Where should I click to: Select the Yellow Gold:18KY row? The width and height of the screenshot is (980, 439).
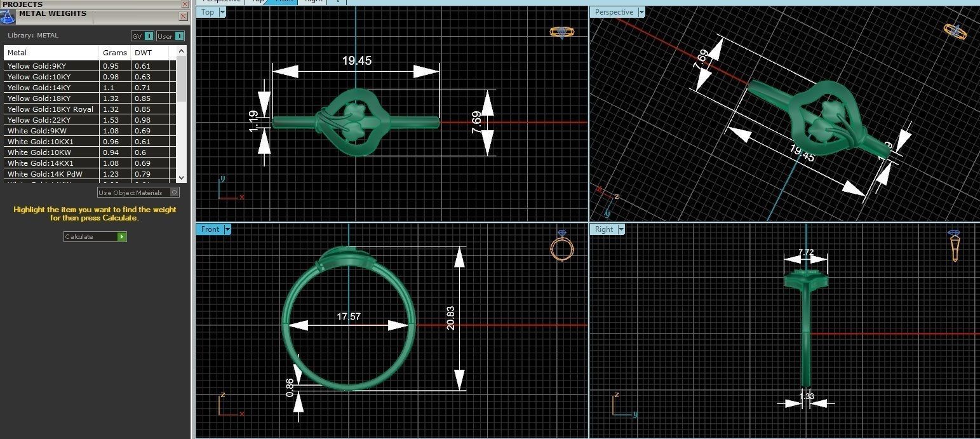pos(90,98)
